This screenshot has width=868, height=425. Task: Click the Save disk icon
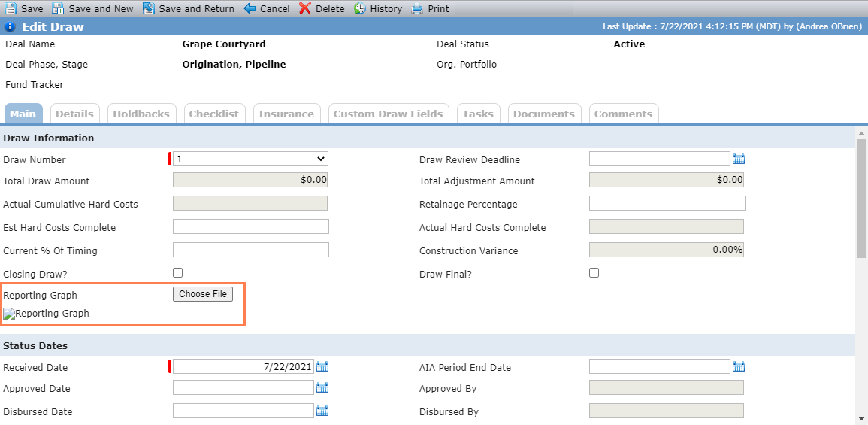click(x=10, y=8)
